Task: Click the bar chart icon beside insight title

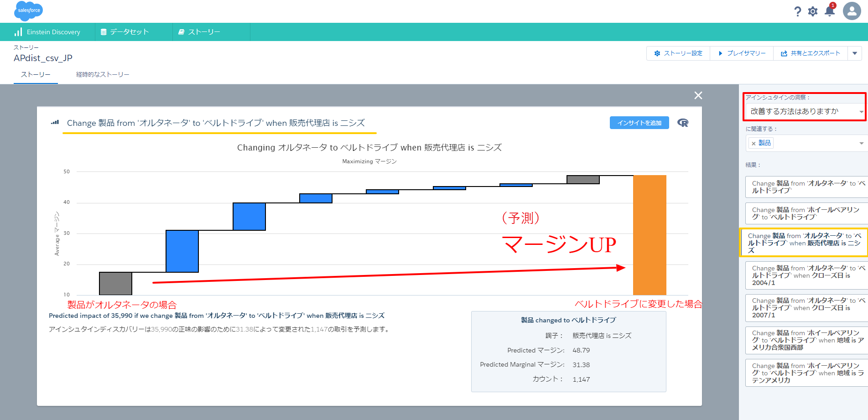Action: click(x=55, y=123)
